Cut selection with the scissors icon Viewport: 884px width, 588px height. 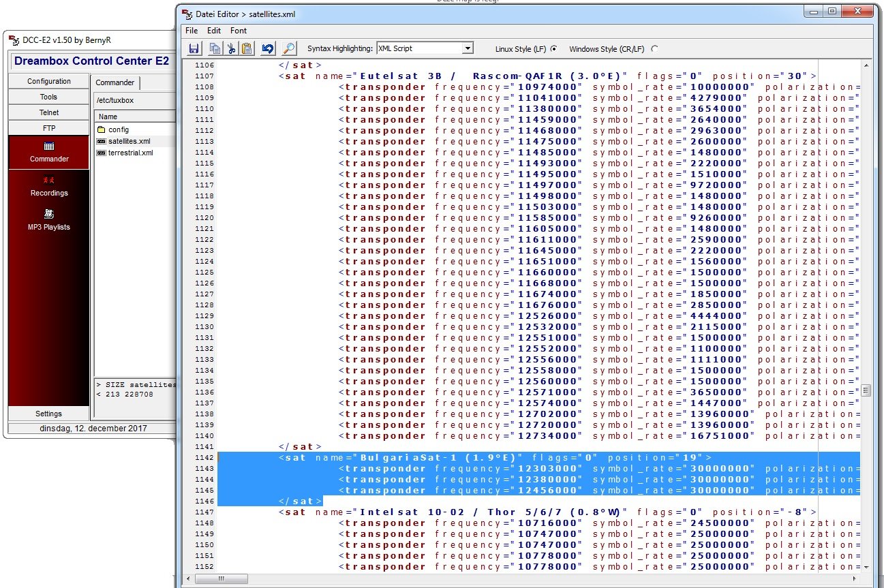[231, 48]
